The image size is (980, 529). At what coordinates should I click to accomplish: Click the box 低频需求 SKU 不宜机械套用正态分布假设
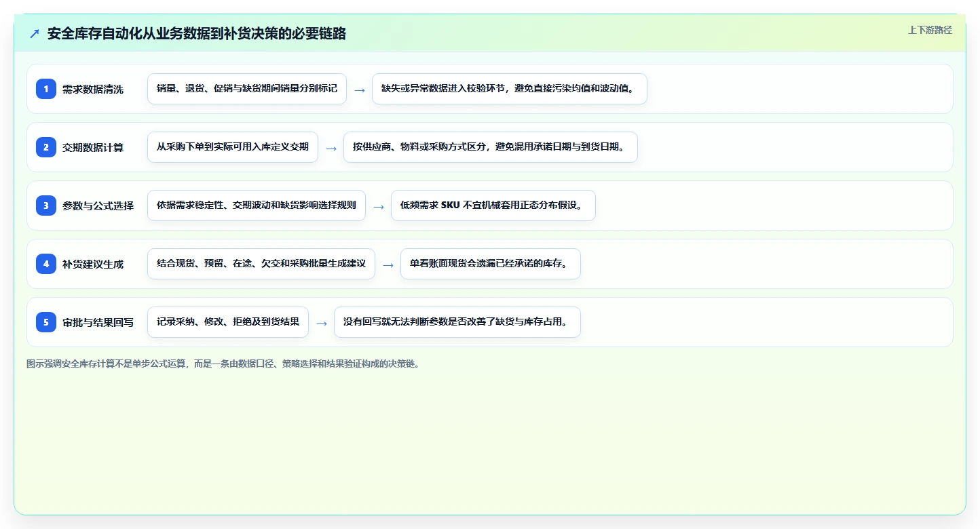tap(493, 205)
